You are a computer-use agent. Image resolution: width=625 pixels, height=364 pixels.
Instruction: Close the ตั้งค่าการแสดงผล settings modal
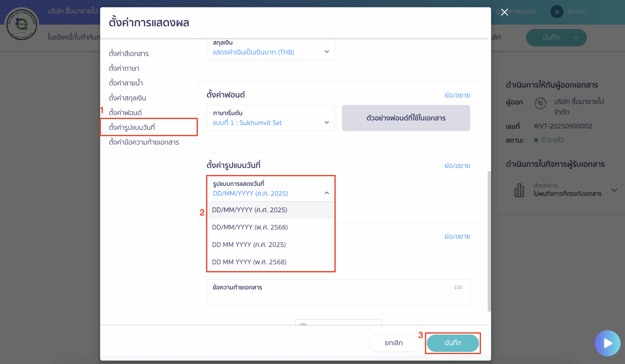pos(504,12)
